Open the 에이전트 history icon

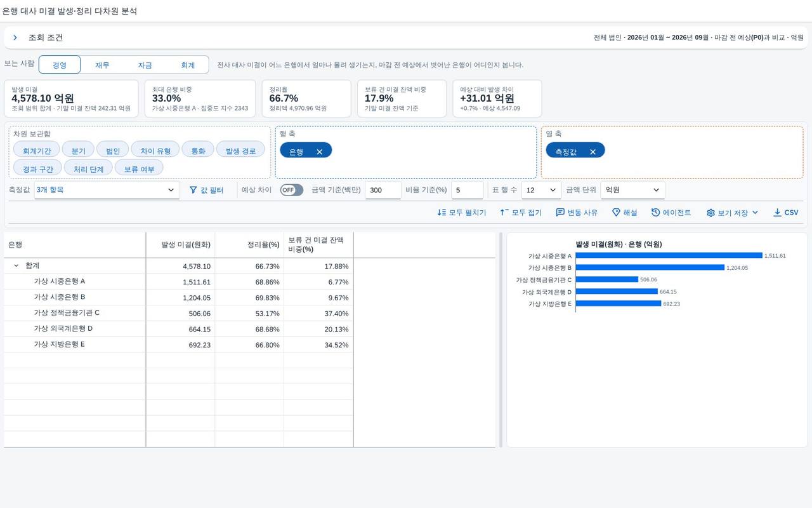(656, 213)
